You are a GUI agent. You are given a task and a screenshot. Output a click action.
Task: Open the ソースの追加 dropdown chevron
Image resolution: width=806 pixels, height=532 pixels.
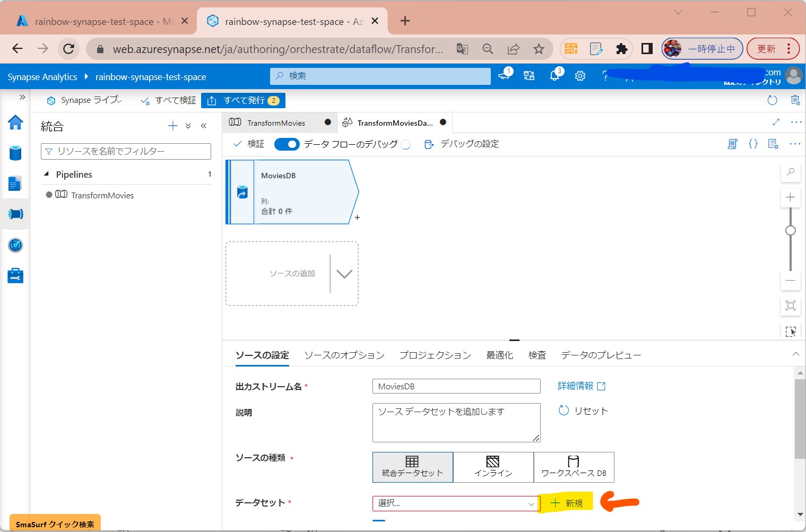[x=344, y=274]
